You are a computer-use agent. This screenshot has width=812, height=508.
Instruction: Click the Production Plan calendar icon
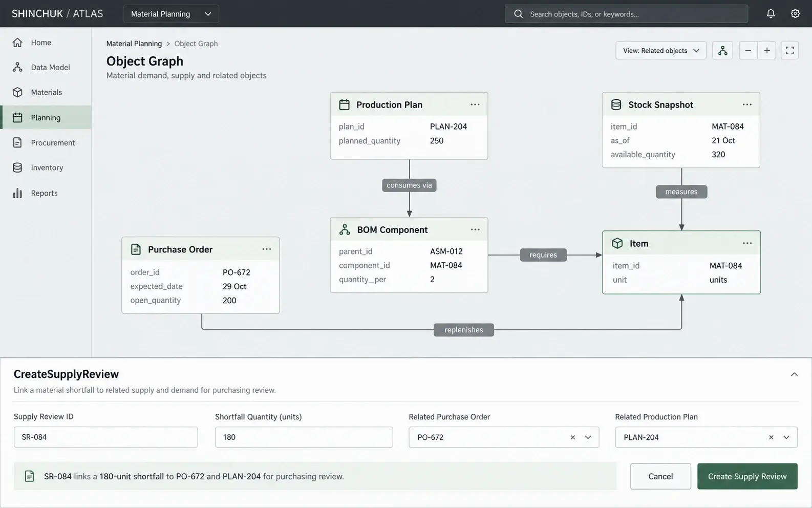pos(344,104)
